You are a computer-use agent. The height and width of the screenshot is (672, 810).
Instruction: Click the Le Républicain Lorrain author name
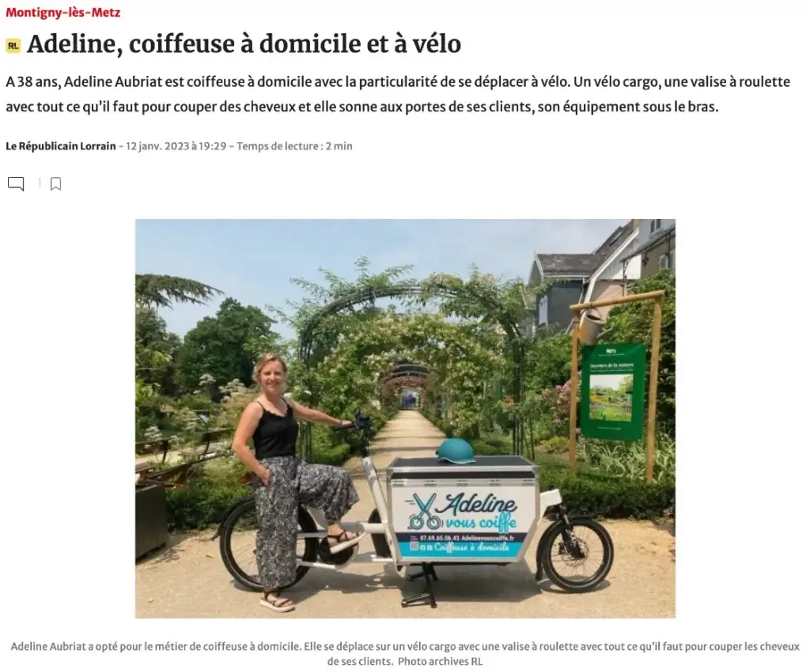coord(61,146)
